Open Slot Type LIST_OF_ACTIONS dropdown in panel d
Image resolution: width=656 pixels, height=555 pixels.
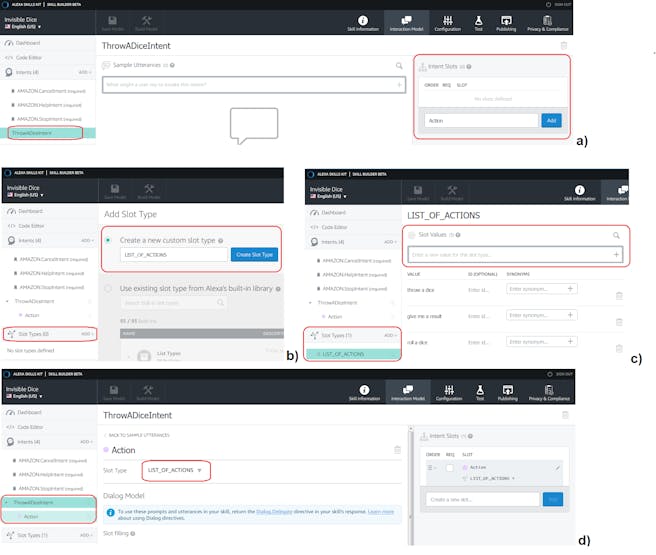click(x=175, y=471)
